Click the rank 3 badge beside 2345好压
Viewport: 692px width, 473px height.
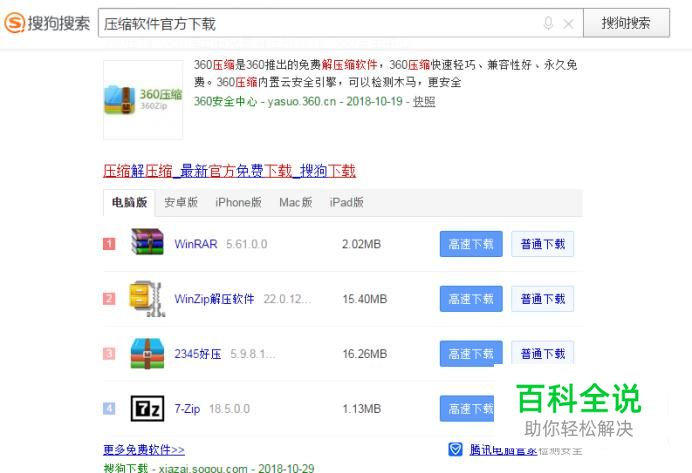coord(109,353)
